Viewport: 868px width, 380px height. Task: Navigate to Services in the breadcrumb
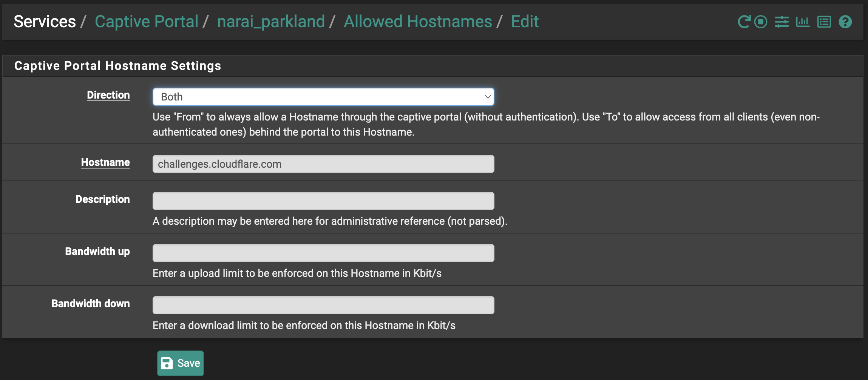pyautogui.click(x=44, y=22)
